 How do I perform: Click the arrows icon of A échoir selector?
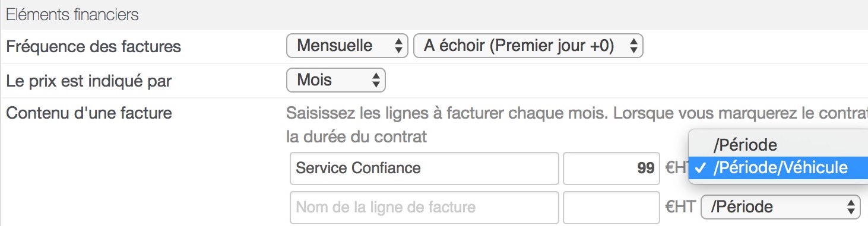point(633,46)
